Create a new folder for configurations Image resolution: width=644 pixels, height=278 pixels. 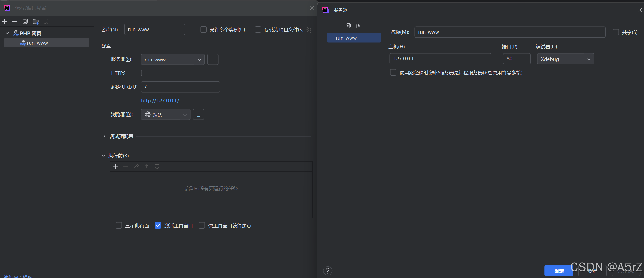click(x=35, y=21)
